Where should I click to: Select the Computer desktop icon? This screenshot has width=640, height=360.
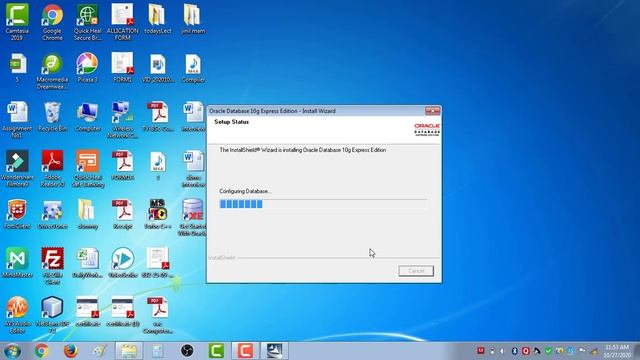coord(87,117)
